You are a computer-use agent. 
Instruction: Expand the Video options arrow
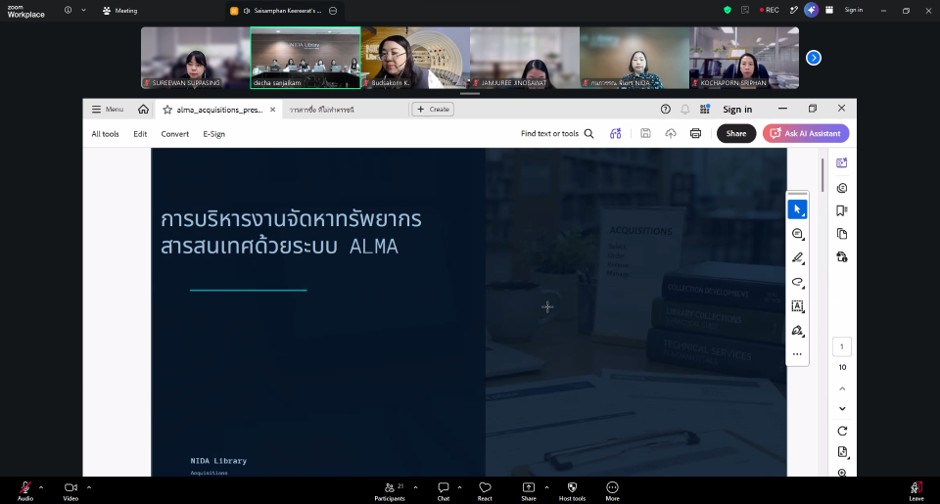(89, 487)
